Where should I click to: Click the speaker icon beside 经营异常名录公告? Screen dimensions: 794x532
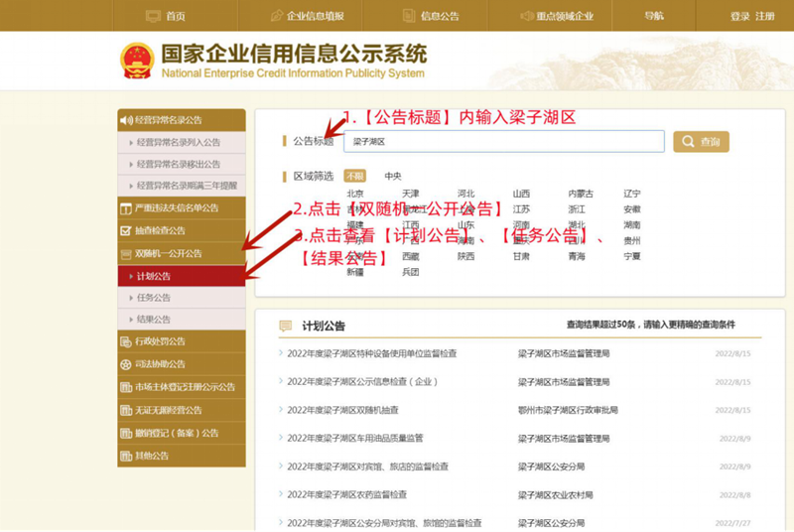[x=126, y=120]
